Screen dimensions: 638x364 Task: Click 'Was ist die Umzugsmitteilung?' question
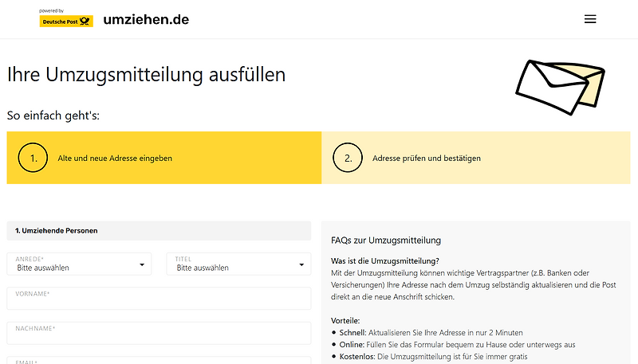click(385, 260)
